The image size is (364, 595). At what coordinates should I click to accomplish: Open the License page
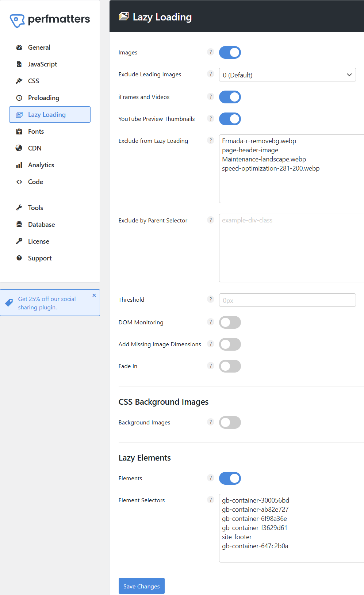50,241
